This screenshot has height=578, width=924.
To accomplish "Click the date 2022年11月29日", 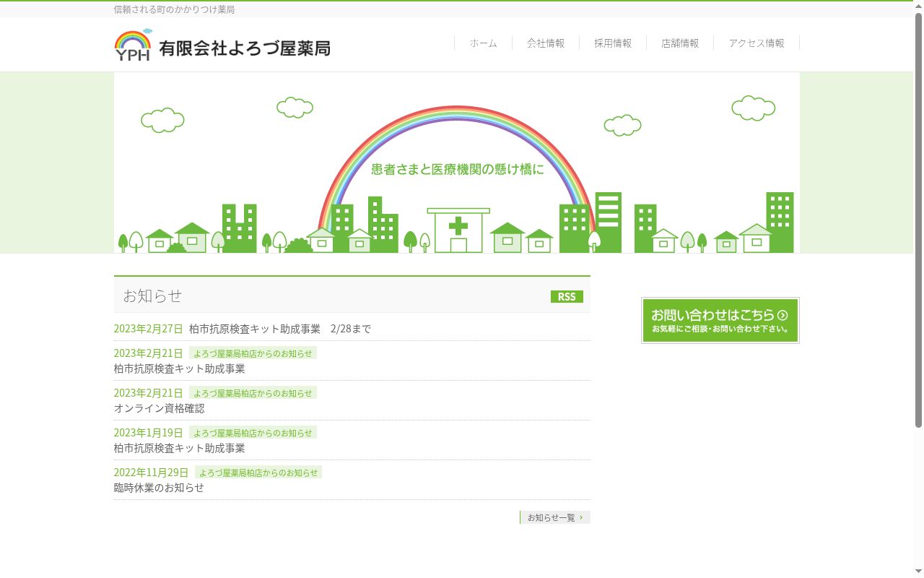I will point(151,473).
